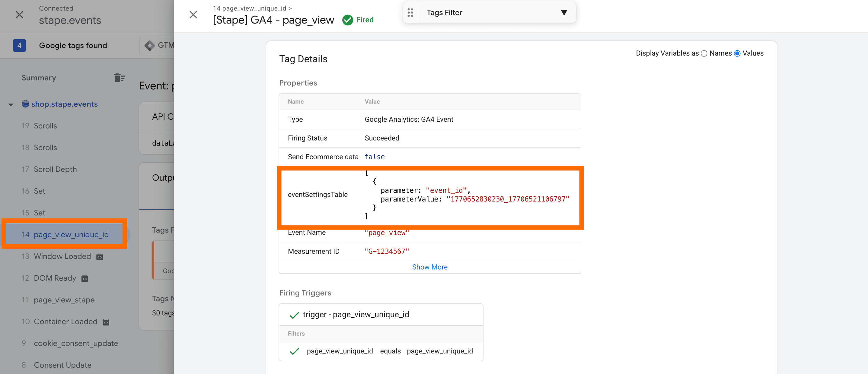Open the Tags Filter dropdown
Viewport: 868px width, 374px height.
coord(564,12)
